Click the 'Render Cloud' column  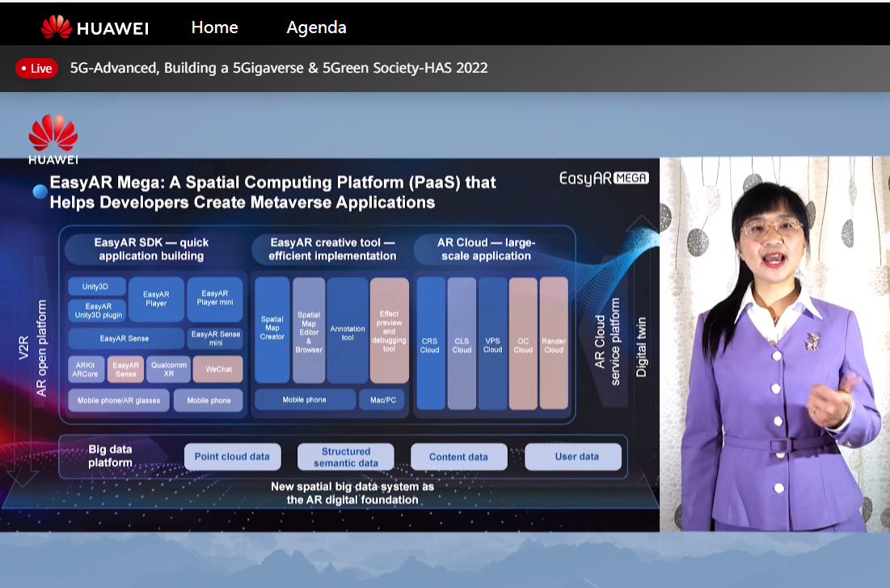pyautogui.click(x=554, y=343)
